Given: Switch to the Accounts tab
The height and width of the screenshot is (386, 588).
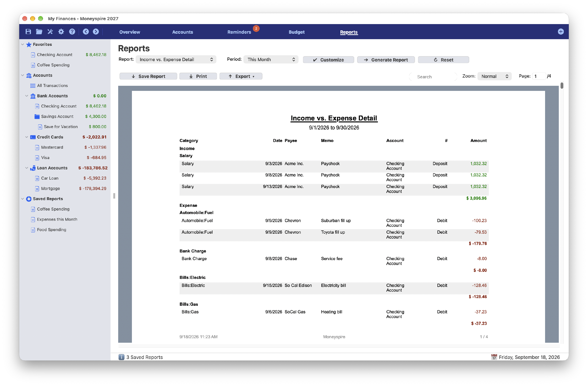Looking at the screenshot, I should (x=183, y=32).
